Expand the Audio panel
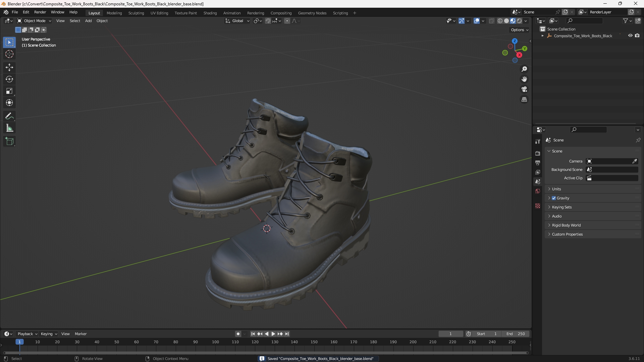Screen dimensions: 644x362 (593, 216)
